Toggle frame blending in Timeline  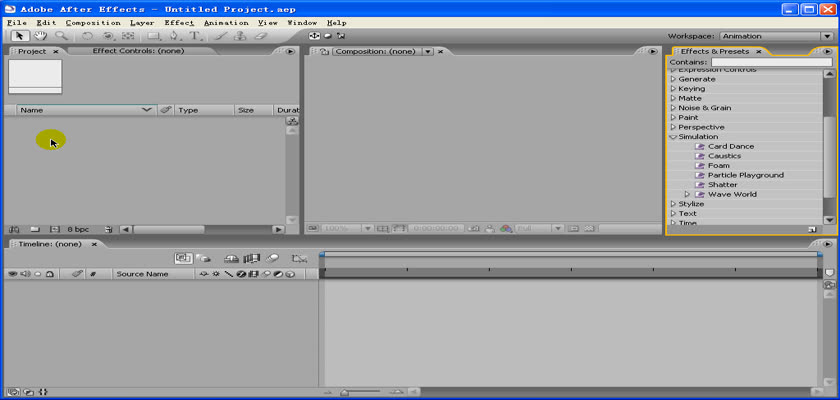(x=252, y=258)
